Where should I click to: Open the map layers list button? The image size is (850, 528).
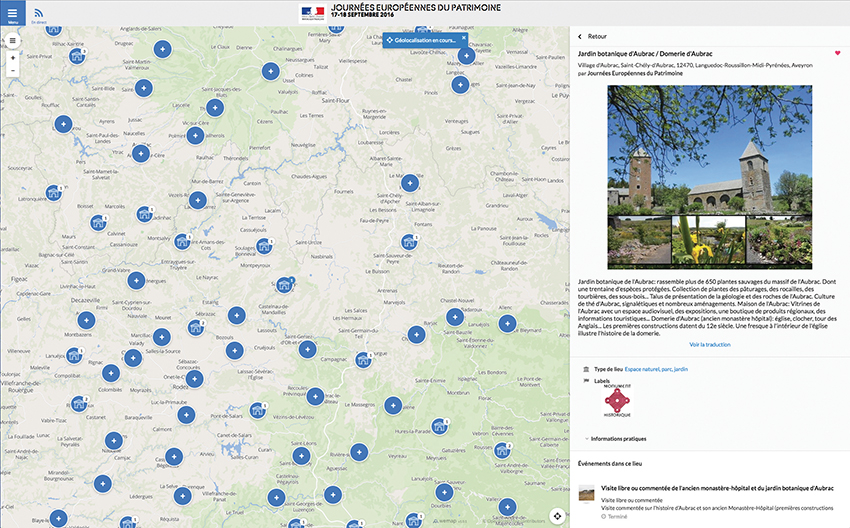[12, 41]
